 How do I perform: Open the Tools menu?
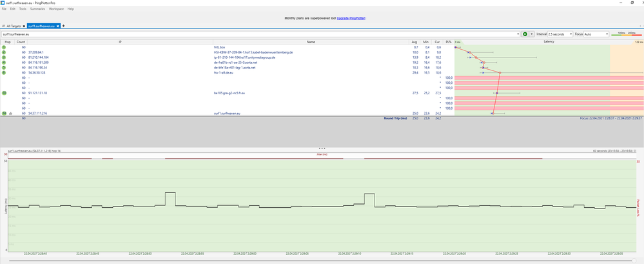pyautogui.click(x=23, y=8)
